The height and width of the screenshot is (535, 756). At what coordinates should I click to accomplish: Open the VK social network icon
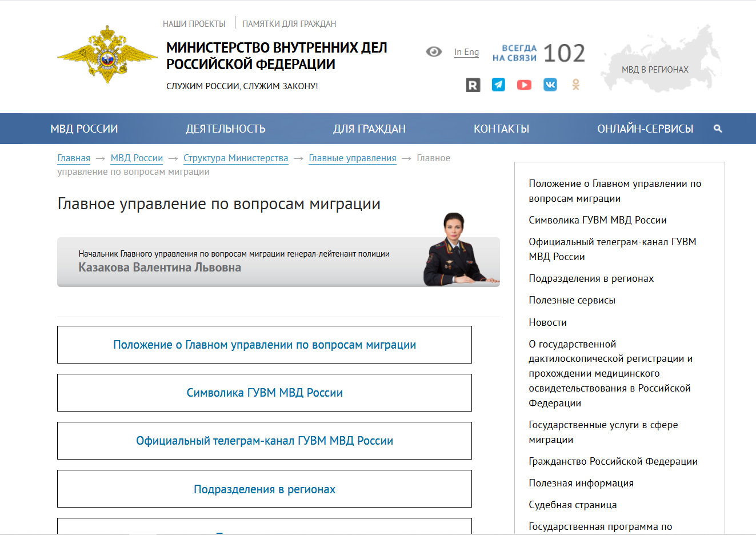click(550, 85)
